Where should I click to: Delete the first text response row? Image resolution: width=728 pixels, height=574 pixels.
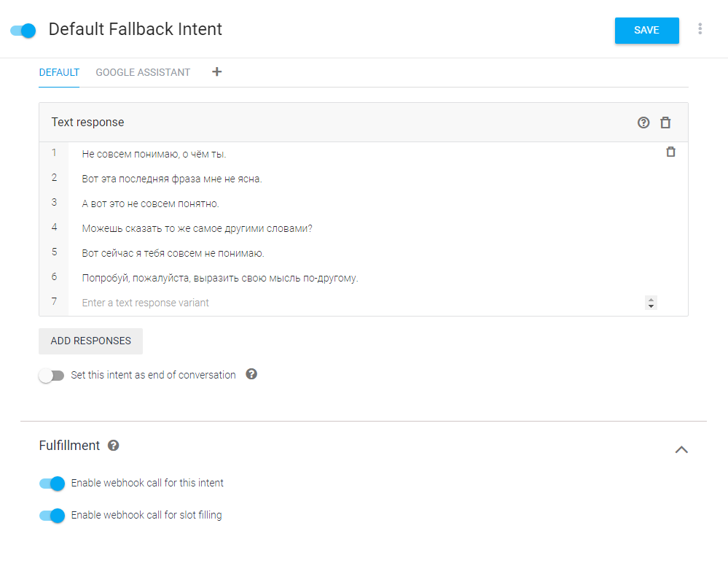670,152
